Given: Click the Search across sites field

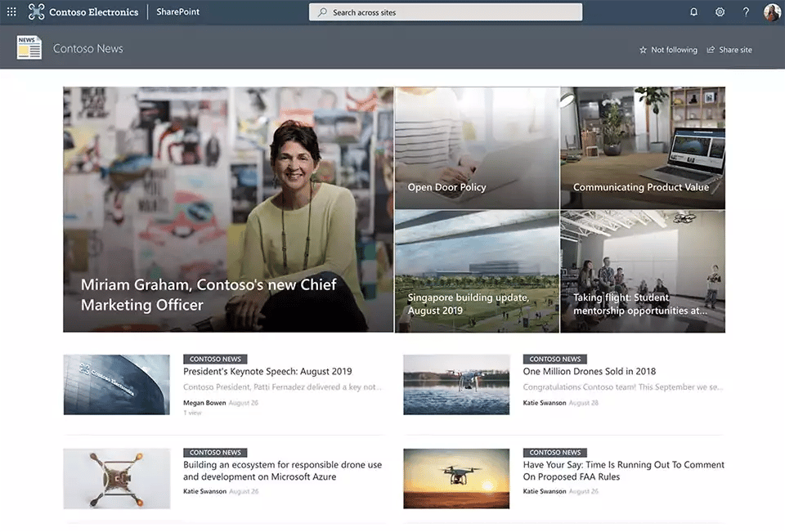Looking at the screenshot, I should point(445,12).
